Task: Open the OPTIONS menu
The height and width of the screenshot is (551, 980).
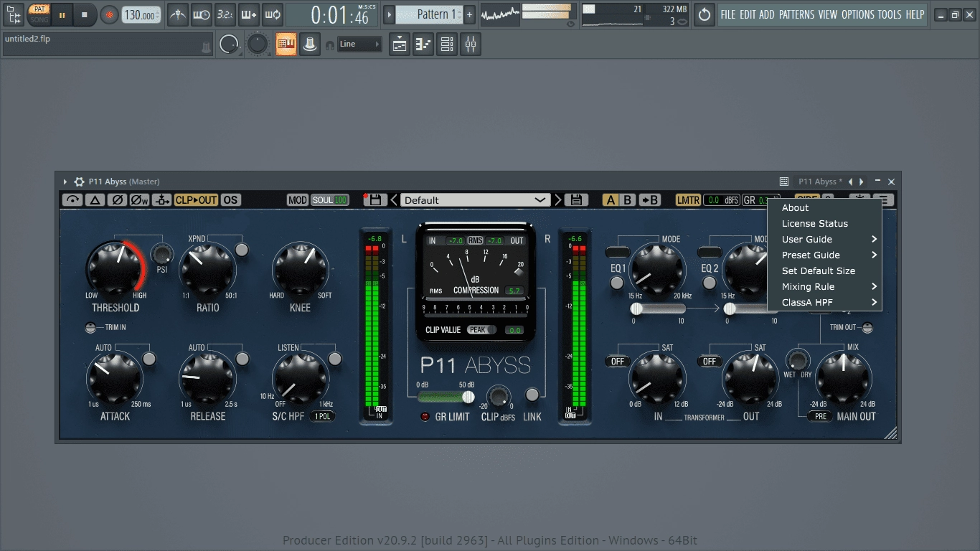Action: point(857,14)
